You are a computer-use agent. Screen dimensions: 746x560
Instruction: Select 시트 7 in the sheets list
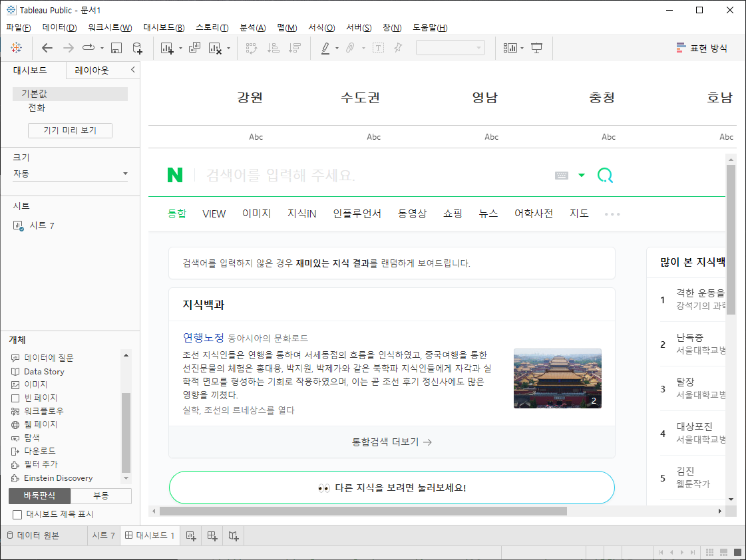click(42, 226)
